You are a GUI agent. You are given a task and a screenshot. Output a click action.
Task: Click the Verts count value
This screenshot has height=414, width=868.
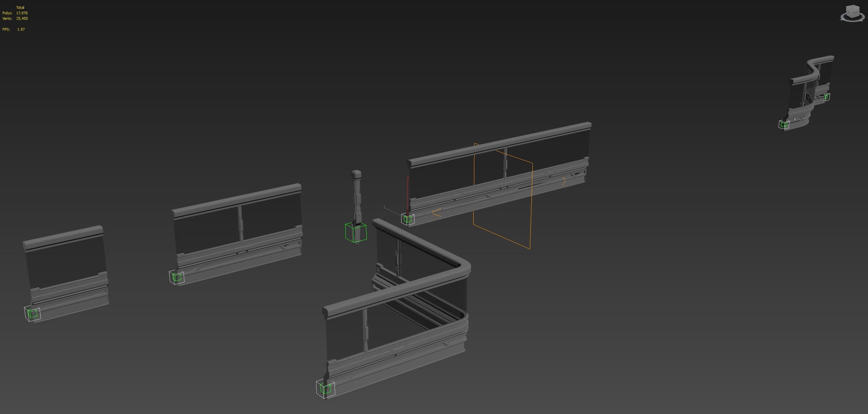pos(21,19)
